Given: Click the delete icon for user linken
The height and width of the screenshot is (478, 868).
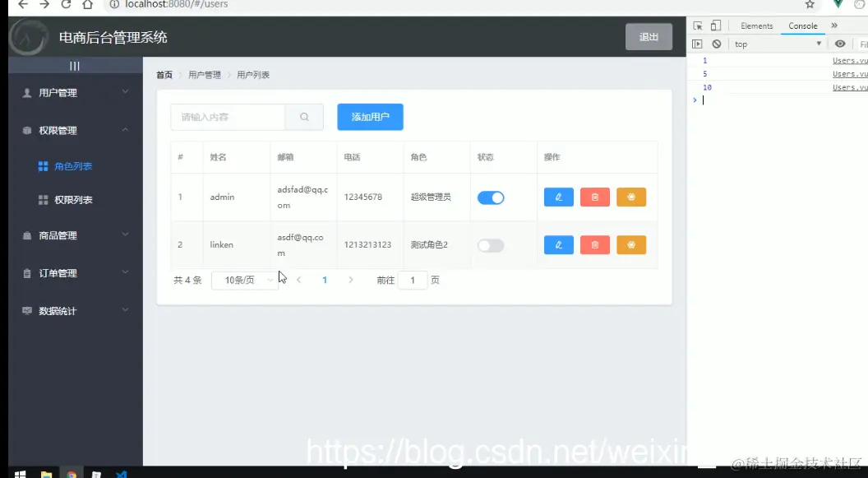Looking at the screenshot, I should point(594,244).
